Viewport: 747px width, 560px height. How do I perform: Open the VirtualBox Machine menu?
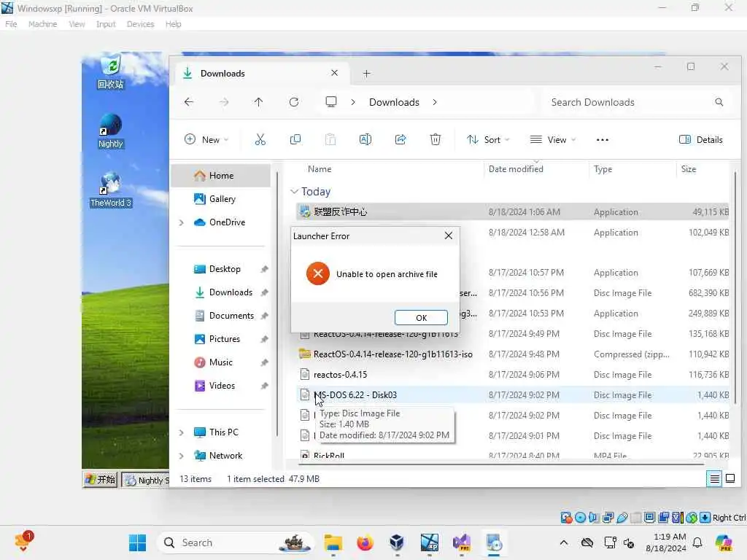pos(42,24)
